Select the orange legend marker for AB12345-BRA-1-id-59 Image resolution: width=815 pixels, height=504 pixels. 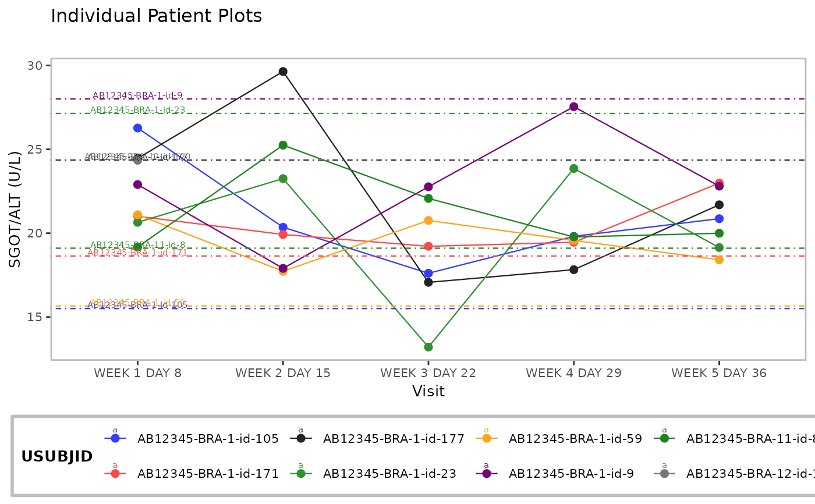tap(486, 439)
